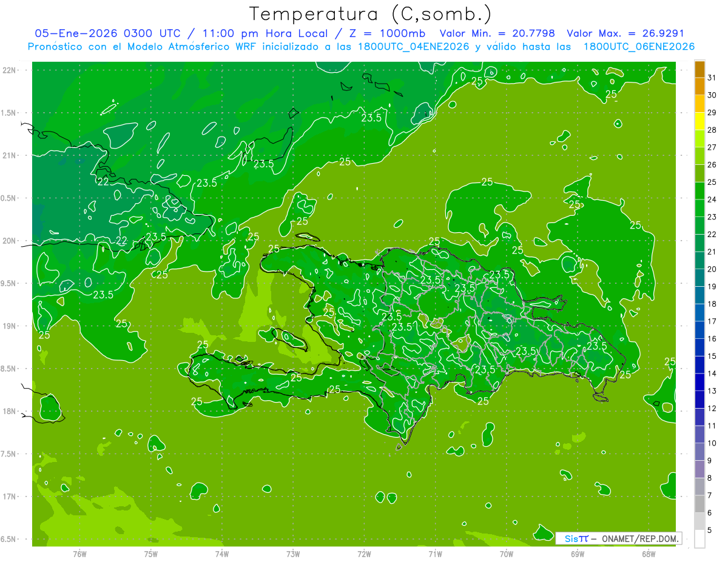This screenshot has height=562, width=728.
Task: Click the colorbar scale label "31"
Action: coord(712,78)
